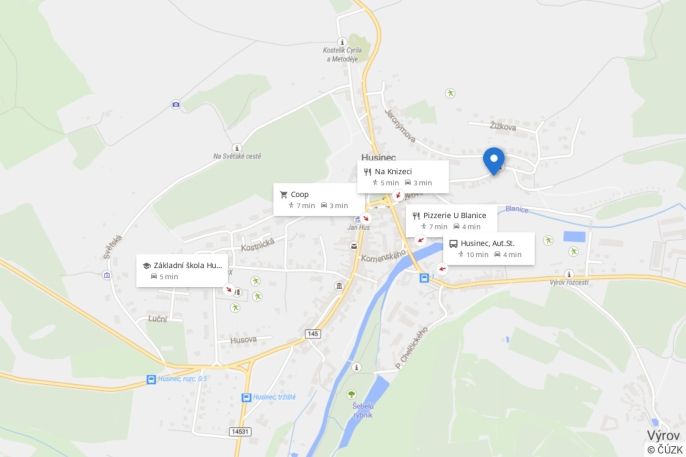
Task: Click the blue location pin marker
Action: pyautogui.click(x=494, y=161)
